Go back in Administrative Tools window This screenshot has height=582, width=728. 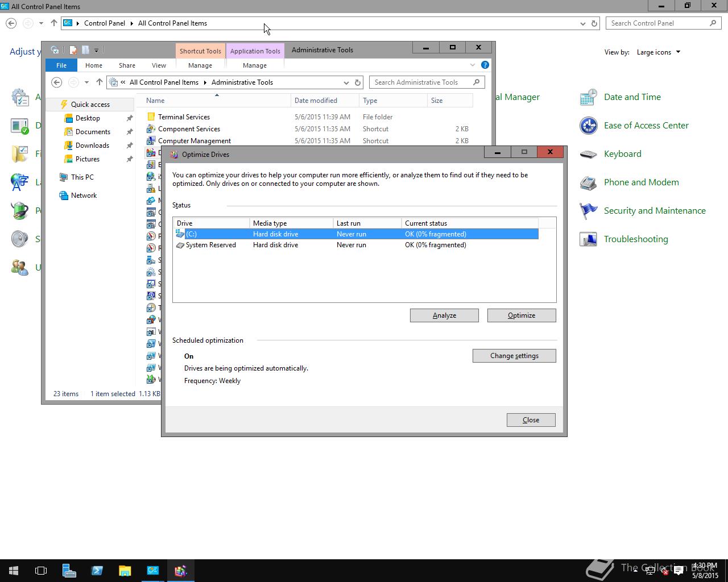(x=56, y=82)
